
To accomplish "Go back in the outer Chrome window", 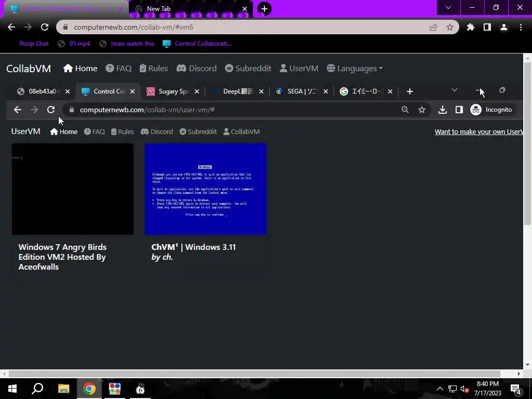I will pos(11,27).
